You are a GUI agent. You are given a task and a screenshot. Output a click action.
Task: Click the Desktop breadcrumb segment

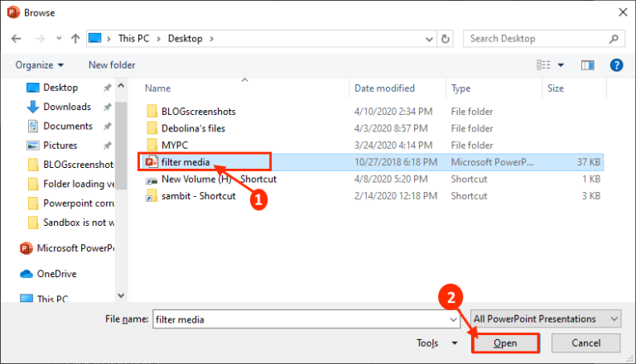pos(185,39)
